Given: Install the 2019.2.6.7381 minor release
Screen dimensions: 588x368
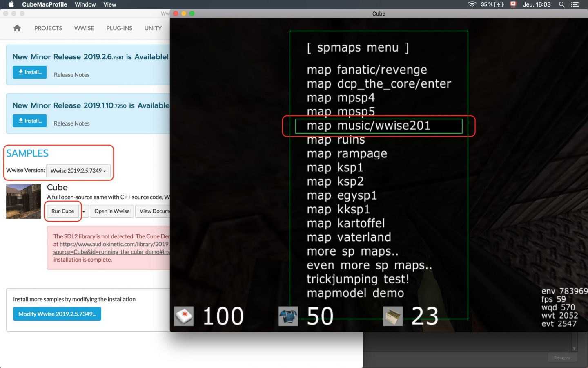Looking at the screenshot, I should 30,72.
